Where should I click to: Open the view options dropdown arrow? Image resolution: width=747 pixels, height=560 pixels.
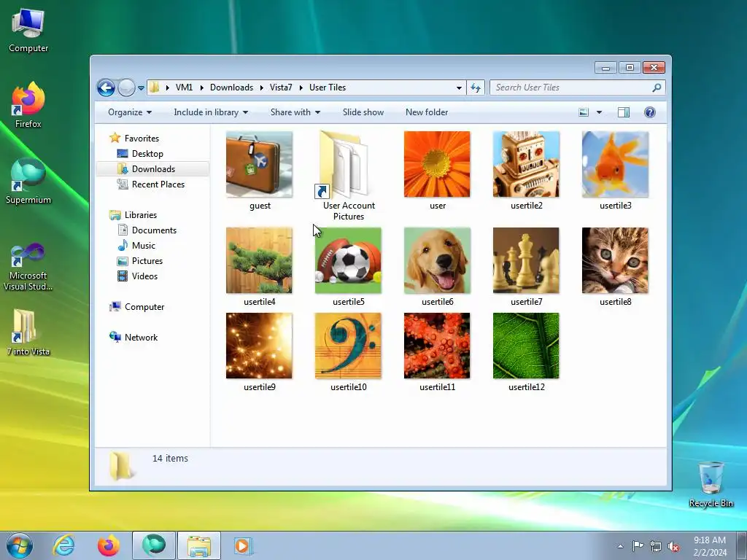[600, 112]
